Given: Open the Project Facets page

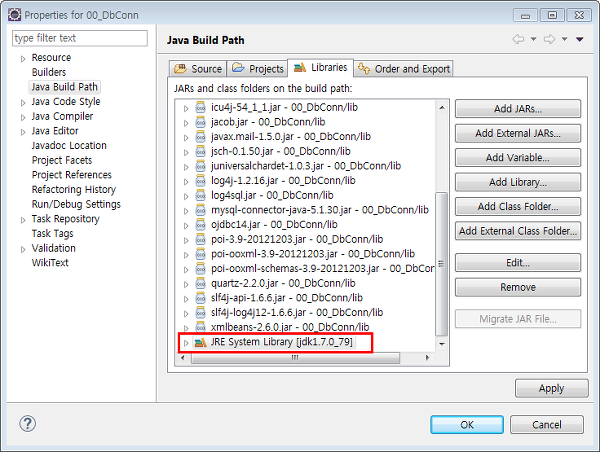Looking at the screenshot, I should [62, 160].
